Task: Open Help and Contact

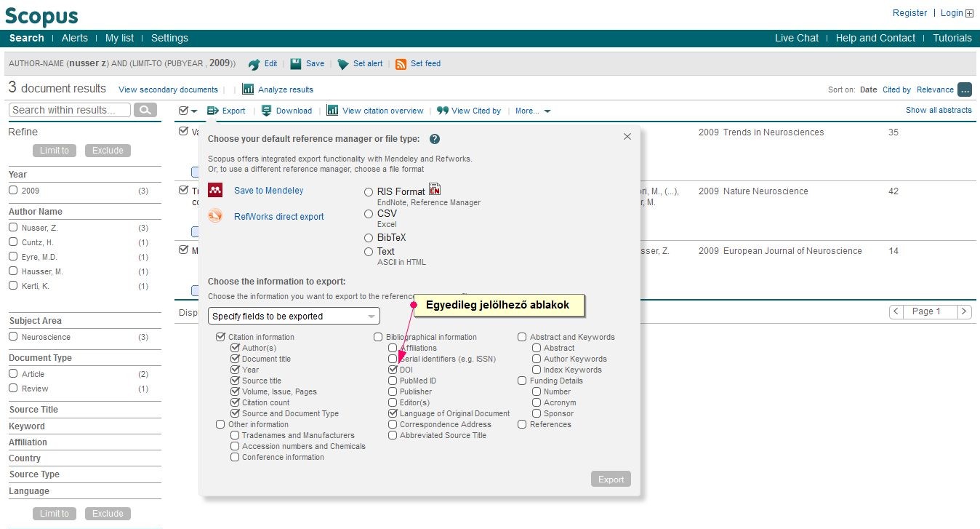Action: pyautogui.click(x=875, y=38)
